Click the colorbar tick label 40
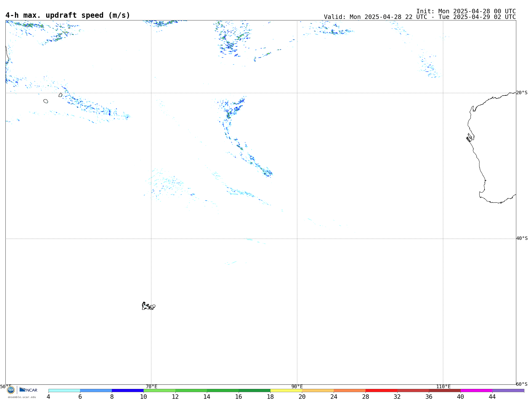 461,397
